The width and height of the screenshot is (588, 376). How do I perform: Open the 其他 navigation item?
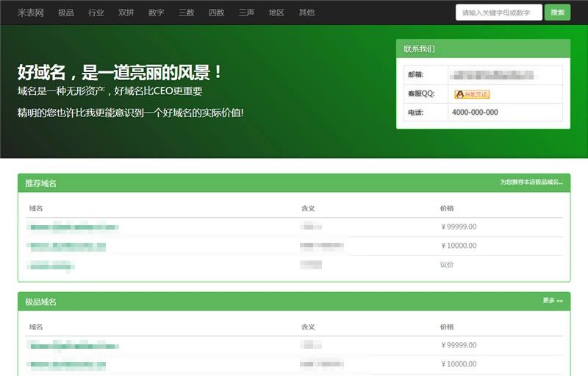click(306, 13)
